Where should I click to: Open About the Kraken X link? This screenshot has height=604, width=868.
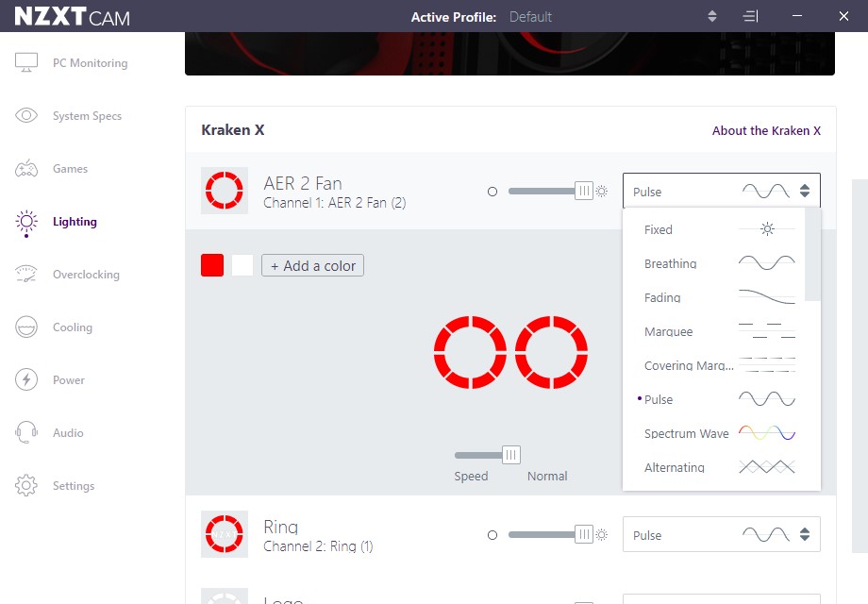coord(766,130)
